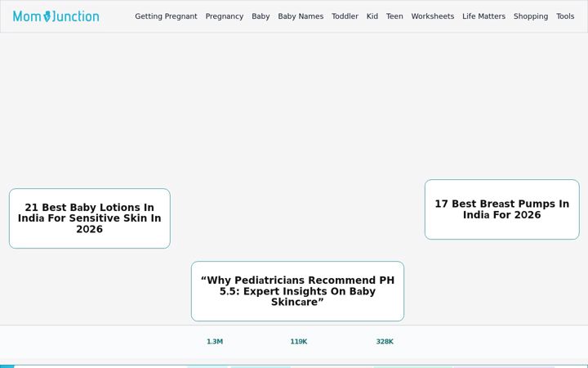Open the Tools menu item

pos(565,16)
